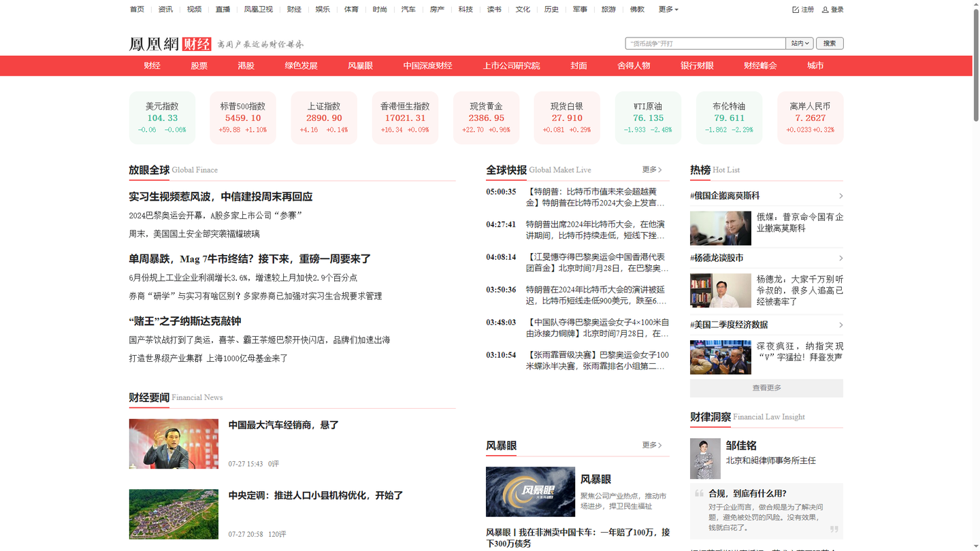Click 邹佳铭 portrait photo
The height and width of the screenshot is (551, 980).
(x=705, y=458)
